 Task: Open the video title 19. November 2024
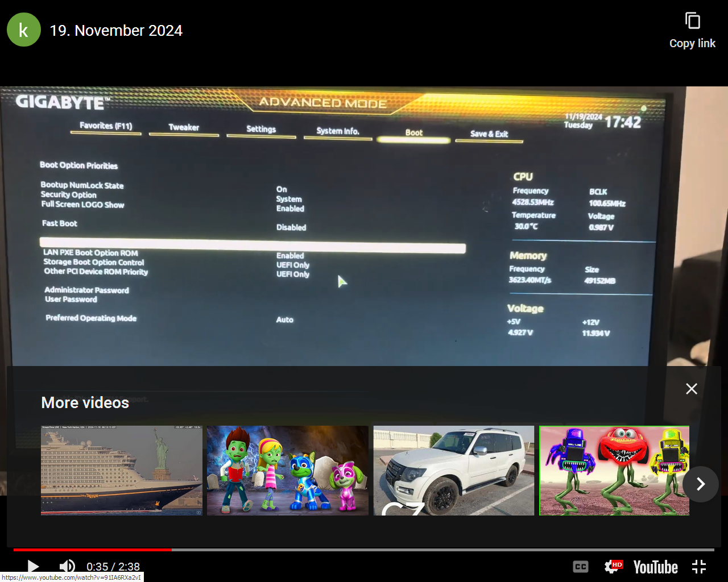click(116, 31)
